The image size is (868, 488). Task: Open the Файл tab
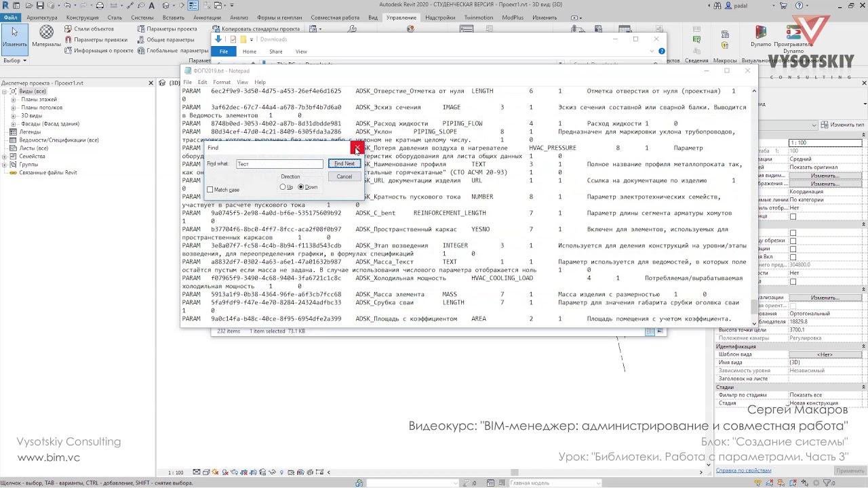tap(10, 18)
